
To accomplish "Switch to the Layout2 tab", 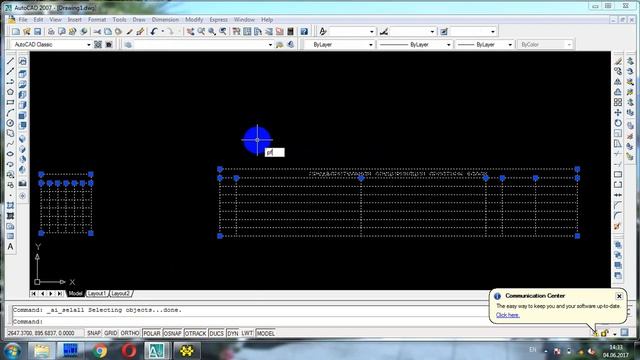I will (120, 293).
